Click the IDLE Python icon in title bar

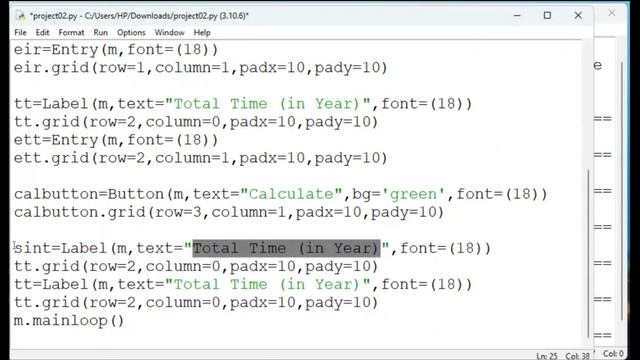(20, 16)
